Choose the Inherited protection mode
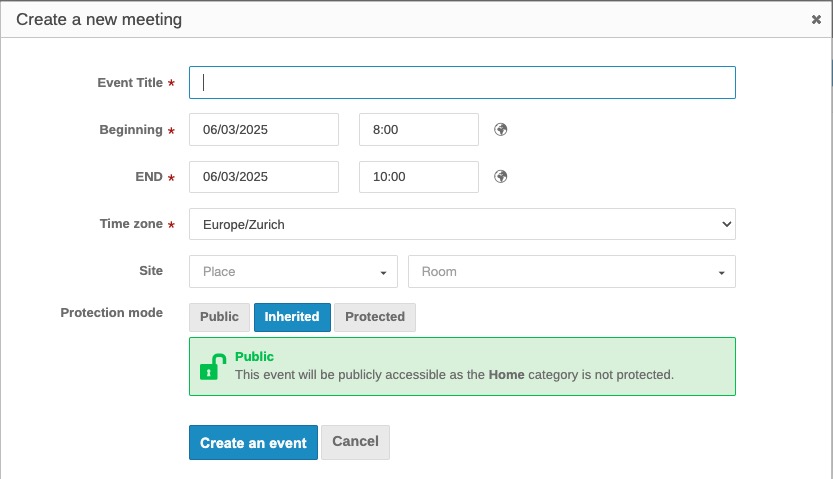Image resolution: width=833 pixels, height=479 pixels. tap(292, 317)
